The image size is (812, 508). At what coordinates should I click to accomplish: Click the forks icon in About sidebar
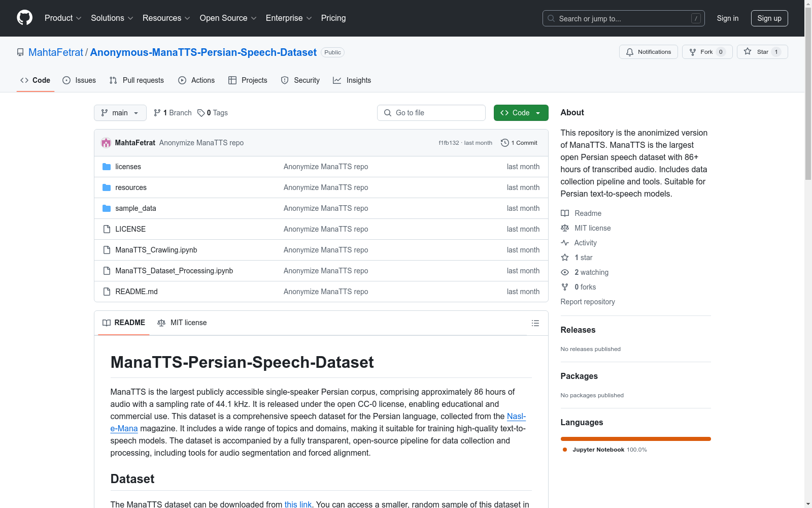click(565, 287)
